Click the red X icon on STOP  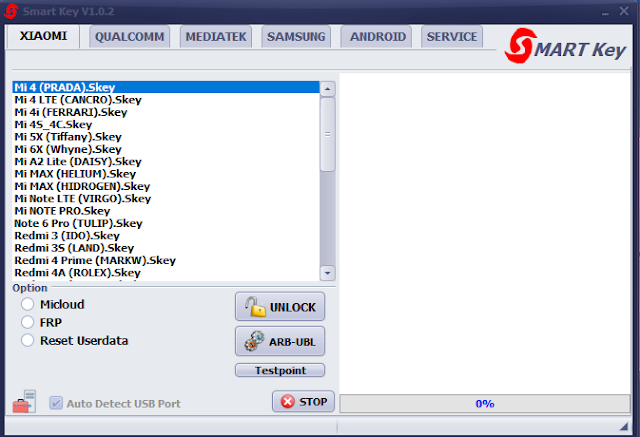click(288, 402)
